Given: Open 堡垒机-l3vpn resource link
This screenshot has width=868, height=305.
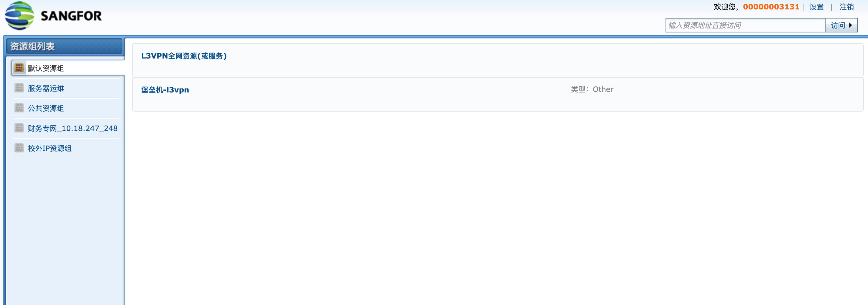Looking at the screenshot, I should 165,90.
